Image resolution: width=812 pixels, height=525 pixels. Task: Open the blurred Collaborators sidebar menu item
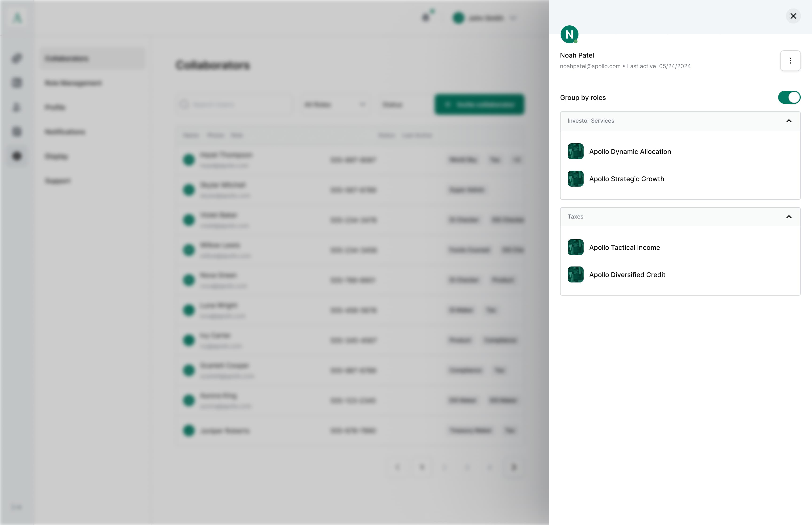93,58
